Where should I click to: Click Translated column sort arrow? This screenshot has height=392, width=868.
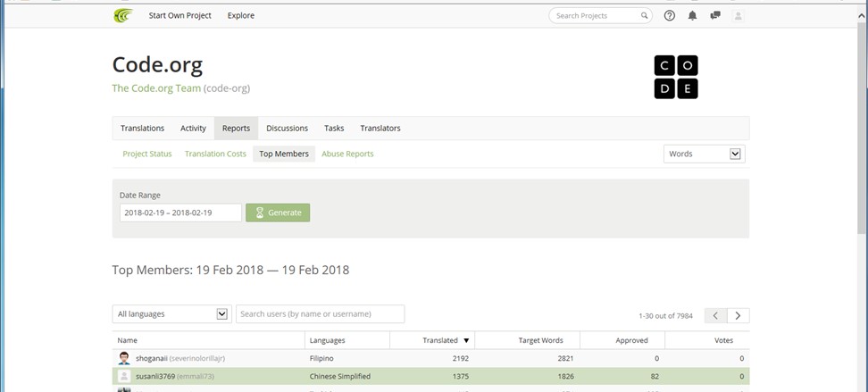pyautogui.click(x=467, y=340)
